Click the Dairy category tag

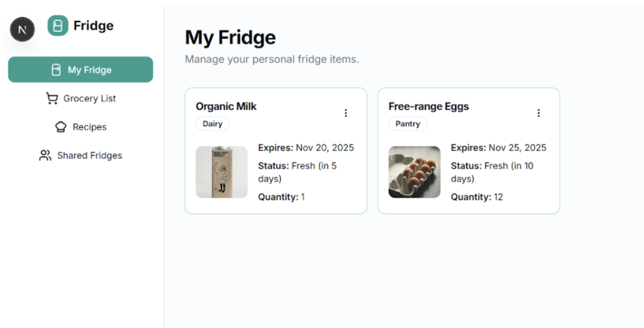click(x=212, y=124)
